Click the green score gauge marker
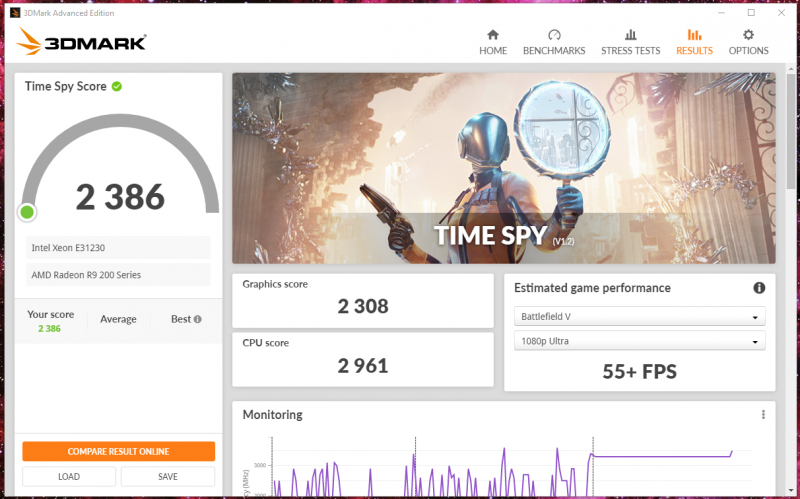The image size is (800, 499). tap(27, 211)
